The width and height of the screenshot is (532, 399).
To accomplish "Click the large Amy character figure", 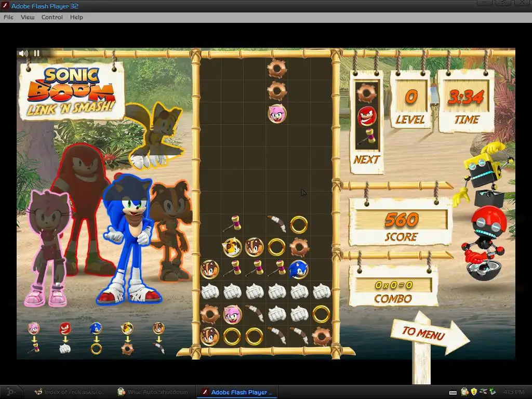I will point(48,248).
